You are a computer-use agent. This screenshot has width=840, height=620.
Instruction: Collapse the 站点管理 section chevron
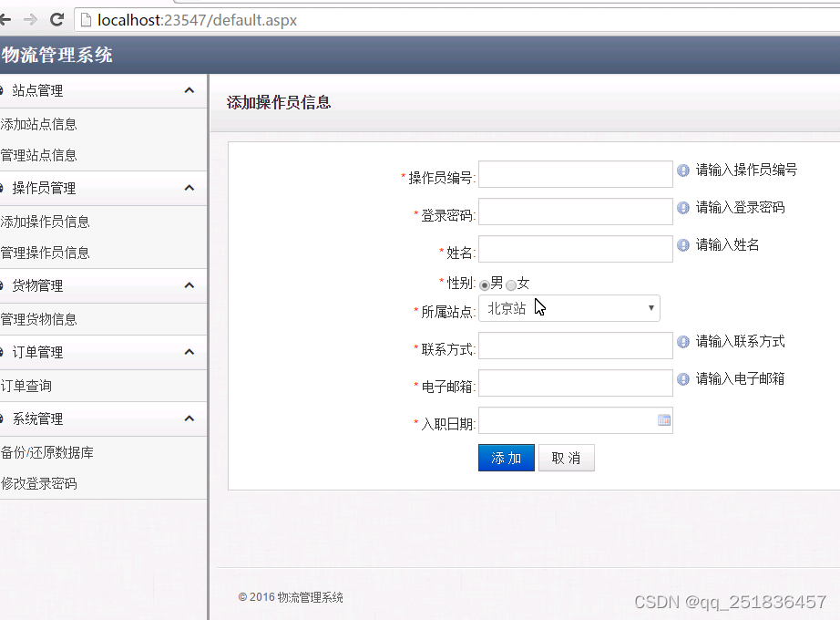[190, 90]
